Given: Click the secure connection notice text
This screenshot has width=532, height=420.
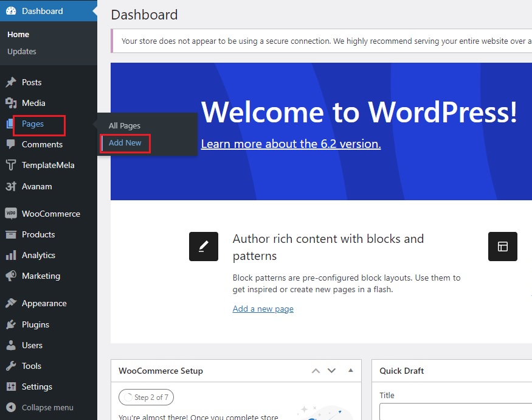Looking at the screenshot, I should click(x=326, y=41).
